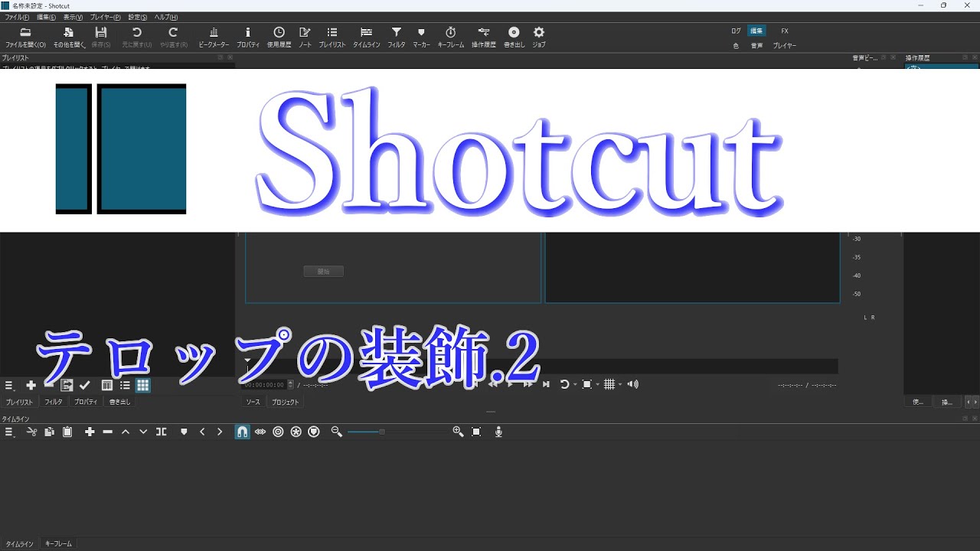Open the timeline hamburger menu
The image size is (980, 551).
10,432
